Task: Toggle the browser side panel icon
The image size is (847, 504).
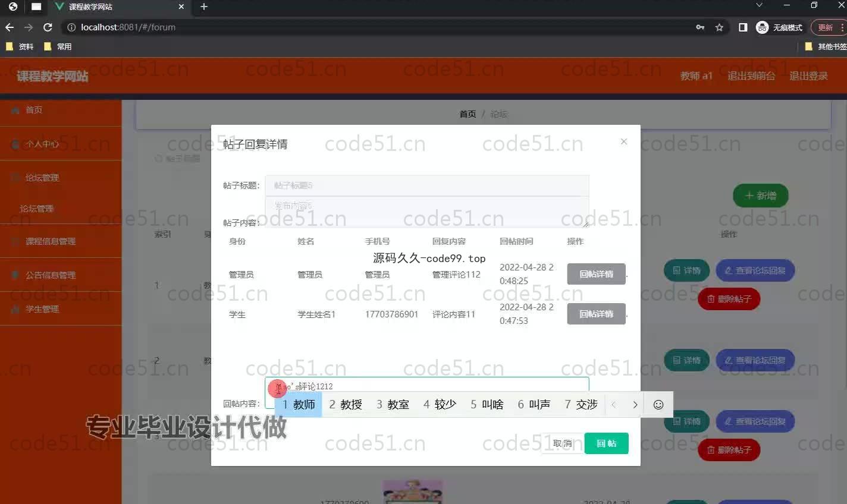Action: [743, 27]
